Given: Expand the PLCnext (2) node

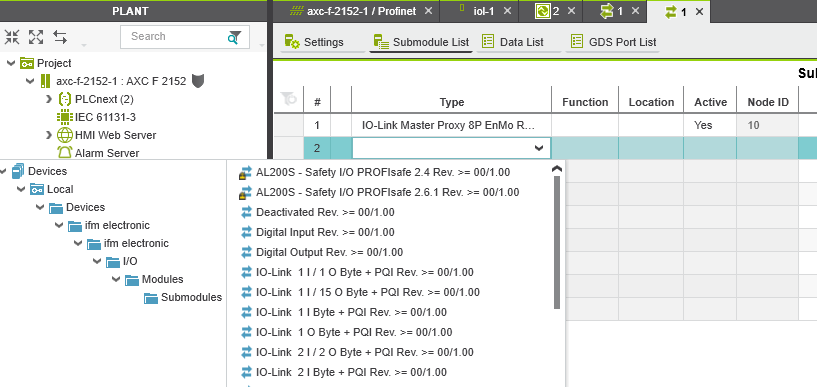Looking at the screenshot, I should [49, 99].
